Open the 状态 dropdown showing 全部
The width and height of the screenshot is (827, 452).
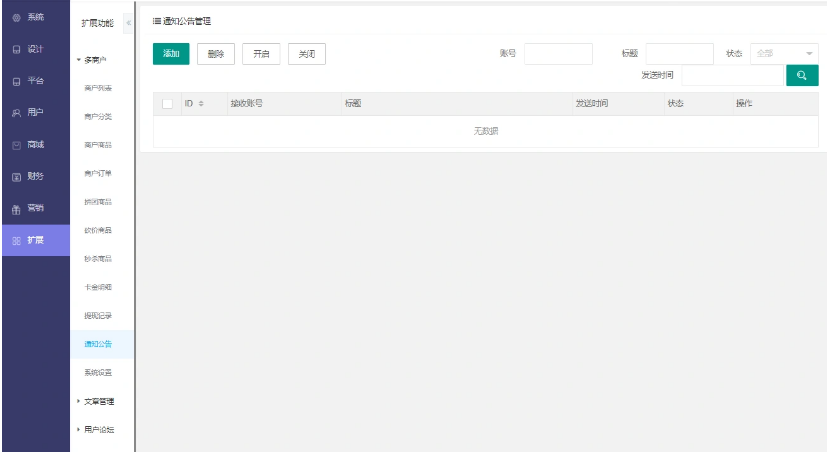(784, 53)
